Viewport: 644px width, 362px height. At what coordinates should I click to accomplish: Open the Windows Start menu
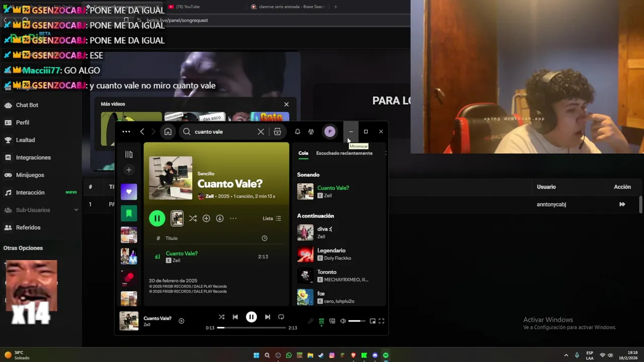256,355
